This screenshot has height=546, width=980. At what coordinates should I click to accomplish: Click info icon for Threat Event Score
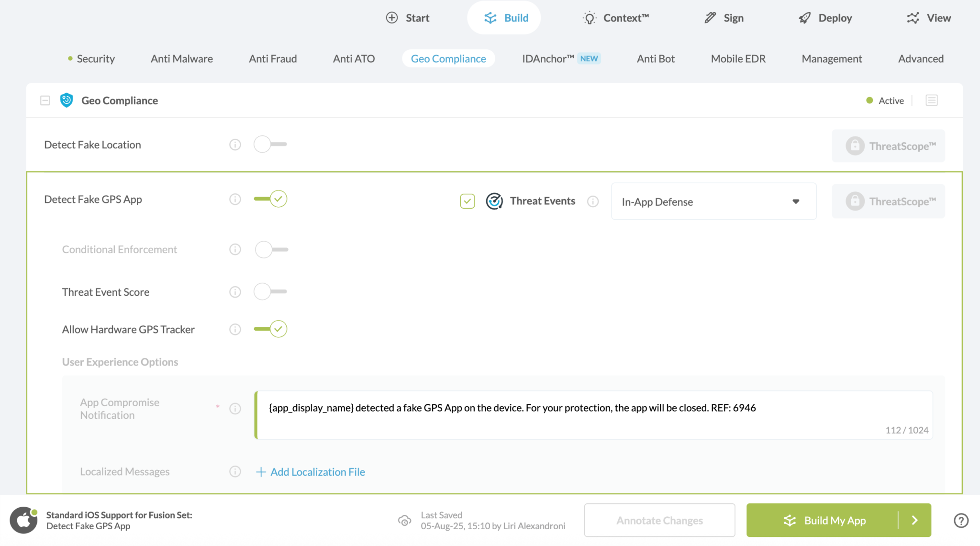(x=235, y=292)
